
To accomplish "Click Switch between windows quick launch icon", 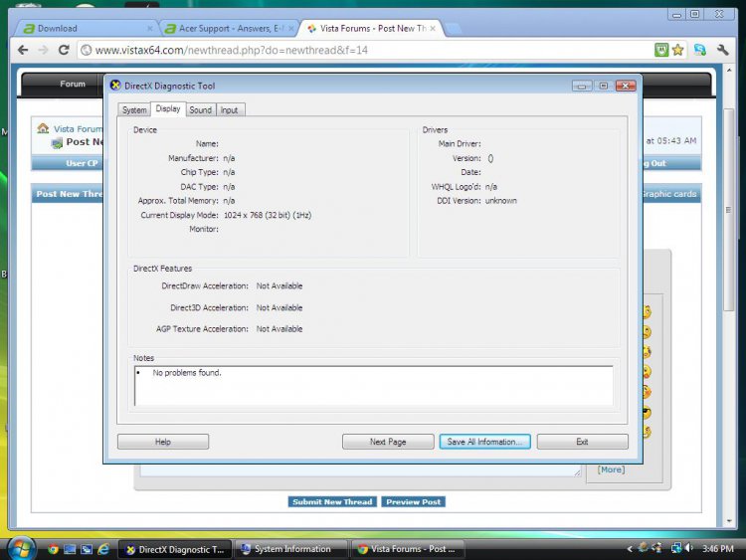I will point(87,549).
